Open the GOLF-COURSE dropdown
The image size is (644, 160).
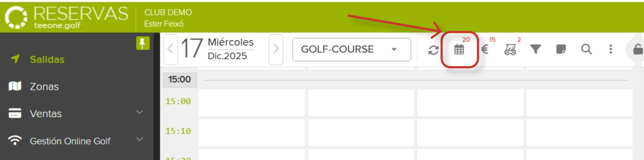[x=351, y=49]
